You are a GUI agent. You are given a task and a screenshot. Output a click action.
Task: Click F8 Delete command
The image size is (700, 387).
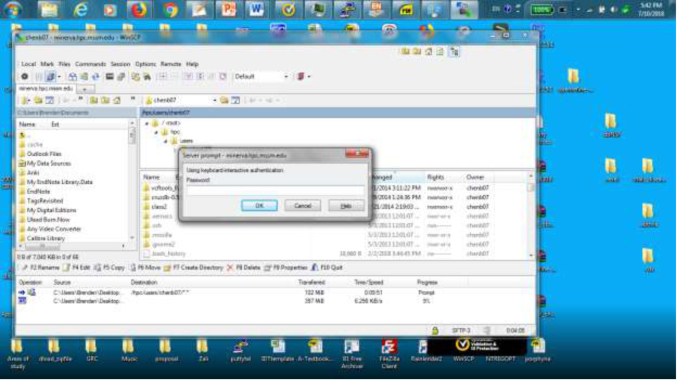coord(243,268)
